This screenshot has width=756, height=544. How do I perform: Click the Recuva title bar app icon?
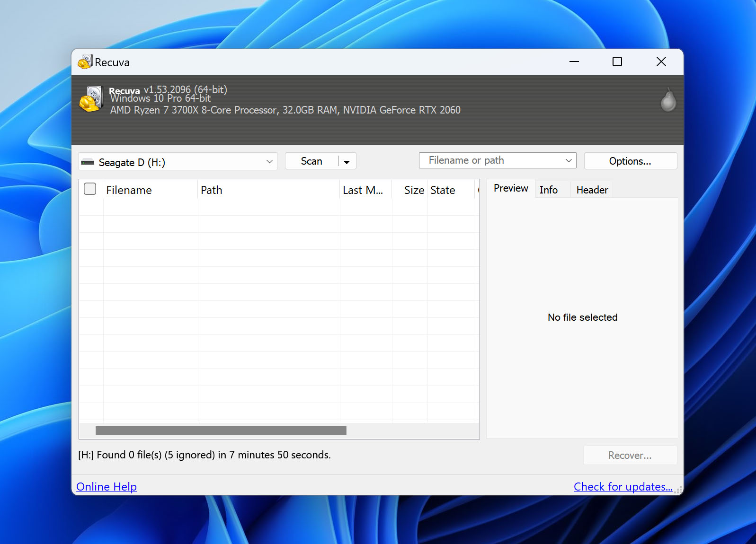[x=85, y=61]
